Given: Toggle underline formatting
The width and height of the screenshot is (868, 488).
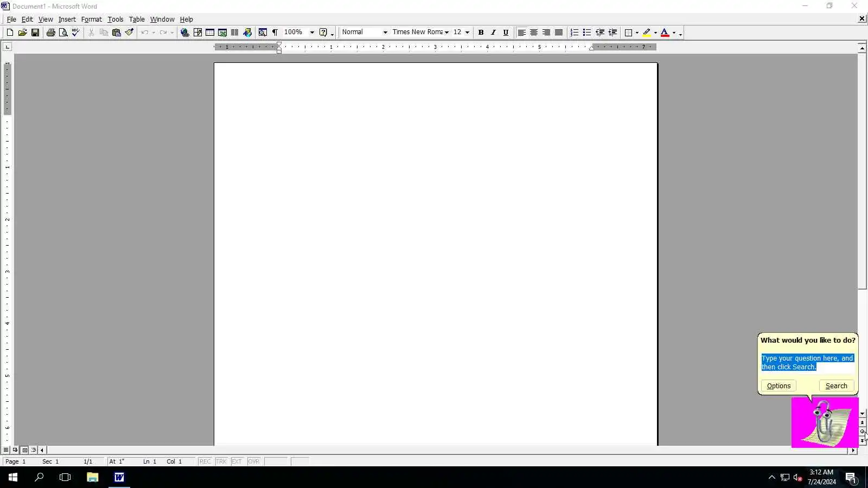Looking at the screenshot, I should pyautogui.click(x=506, y=33).
